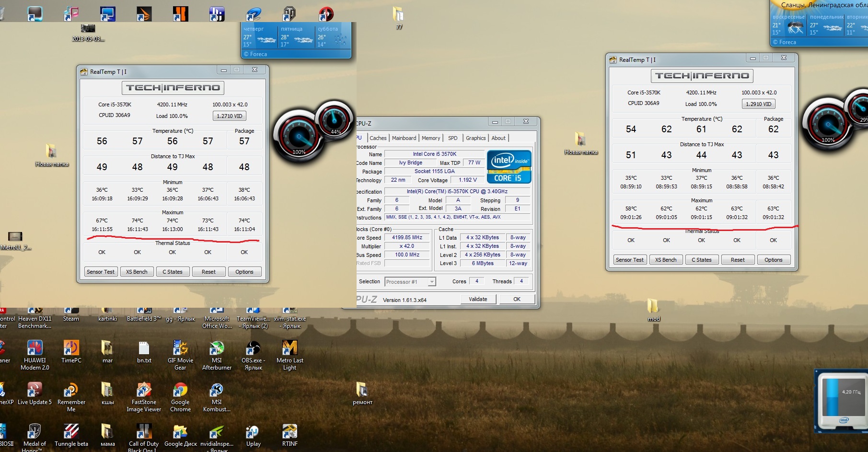This screenshot has height=452, width=868.
Task: Click XS Bench in right RealTemp window
Action: [666, 260]
